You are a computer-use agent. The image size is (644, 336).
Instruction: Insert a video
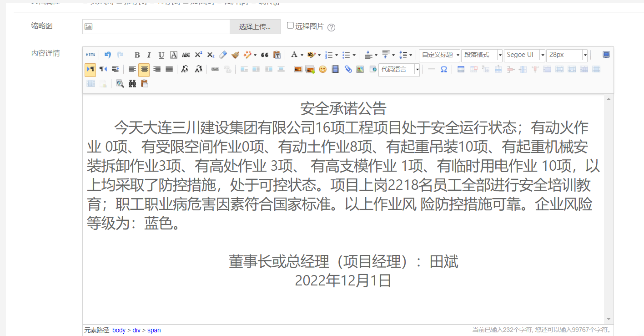[x=336, y=69]
